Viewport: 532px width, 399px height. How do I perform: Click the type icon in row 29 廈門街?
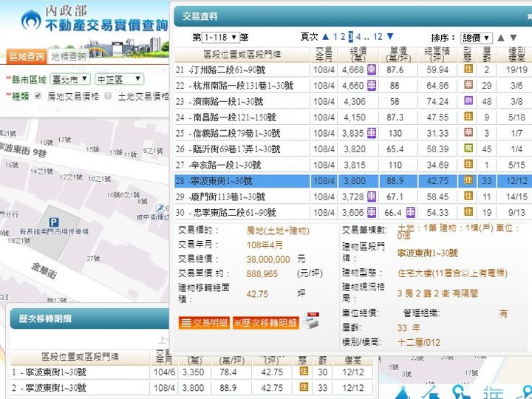click(x=468, y=196)
